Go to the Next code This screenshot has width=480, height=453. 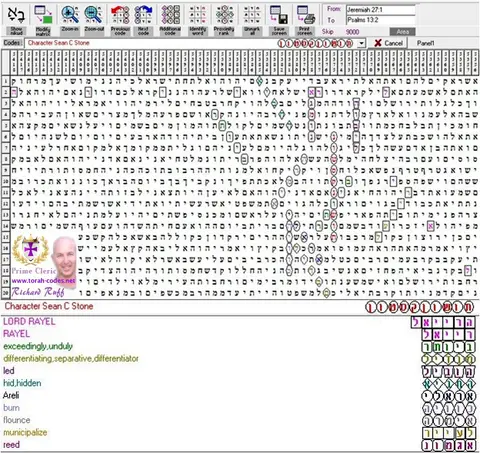143,15
